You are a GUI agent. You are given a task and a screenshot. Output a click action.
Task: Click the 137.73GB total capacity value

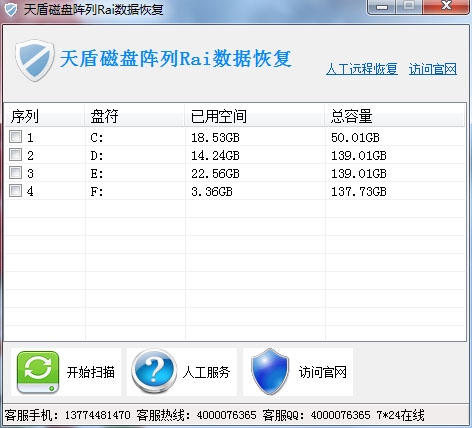click(x=359, y=192)
